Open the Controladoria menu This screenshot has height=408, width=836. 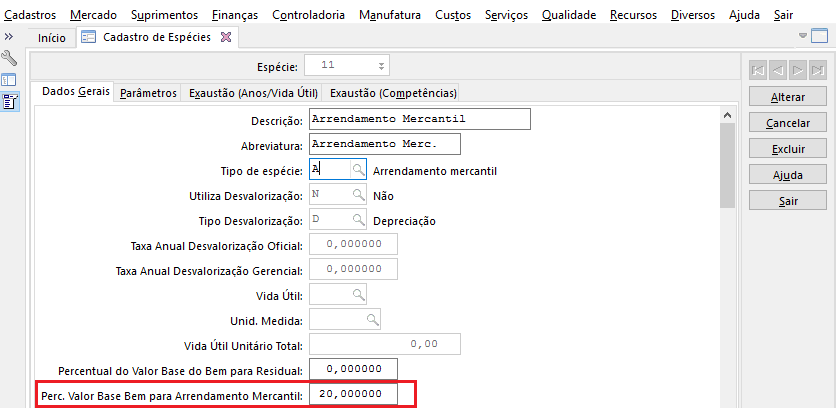pyautogui.click(x=309, y=15)
